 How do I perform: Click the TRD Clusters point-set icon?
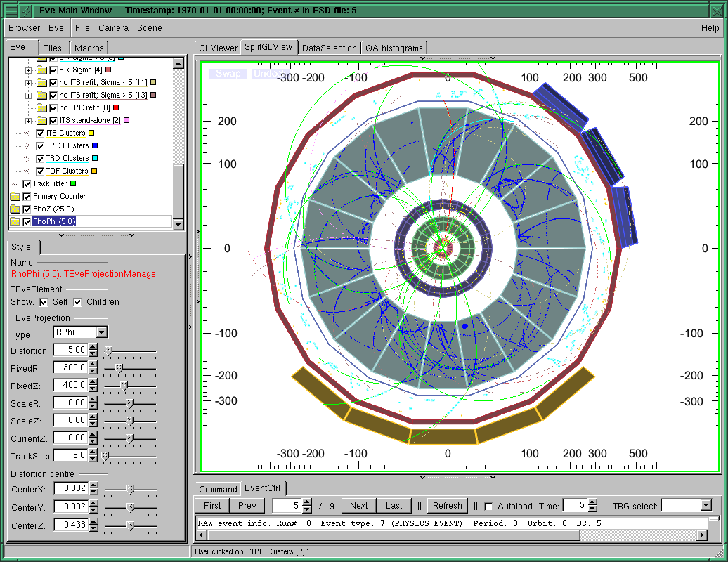click(x=28, y=159)
